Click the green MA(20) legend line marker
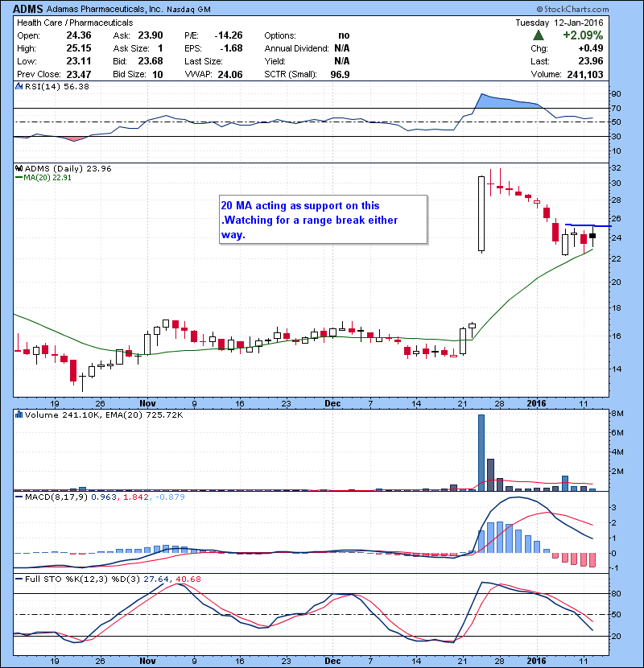 click(x=19, y=177)
